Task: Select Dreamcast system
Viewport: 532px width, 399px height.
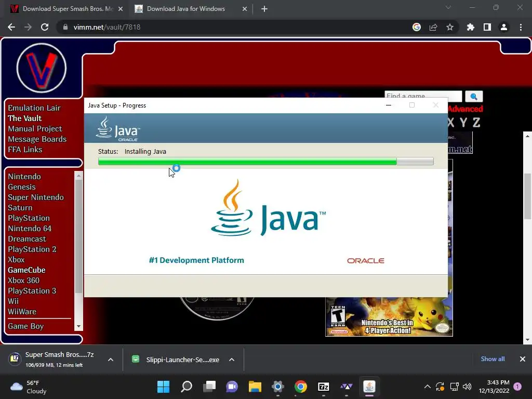Action: pos(27,239)
